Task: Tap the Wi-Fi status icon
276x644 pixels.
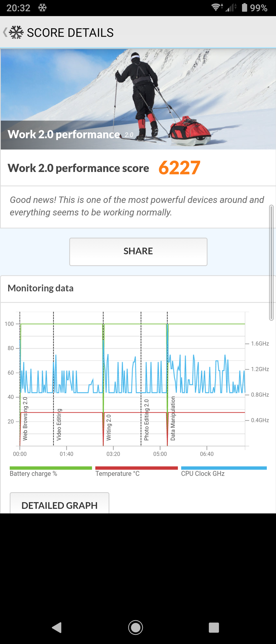Action: pos(216,8)
